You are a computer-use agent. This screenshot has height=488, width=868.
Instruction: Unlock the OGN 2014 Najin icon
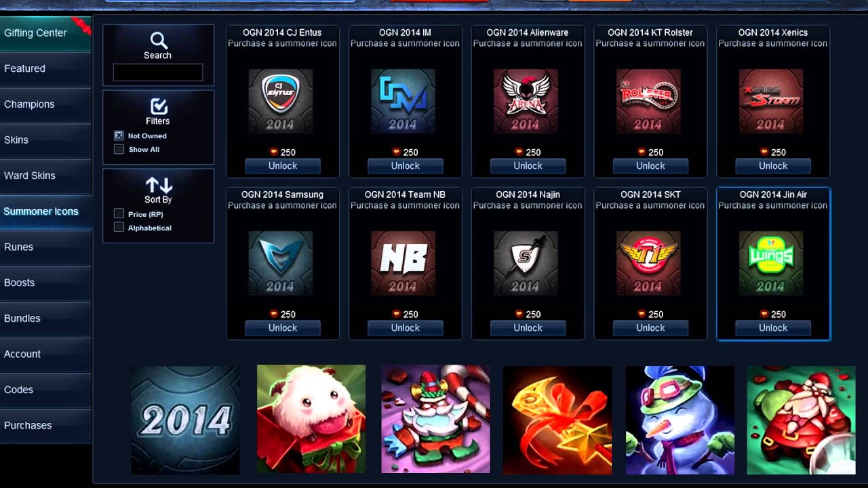click(528, 328)
